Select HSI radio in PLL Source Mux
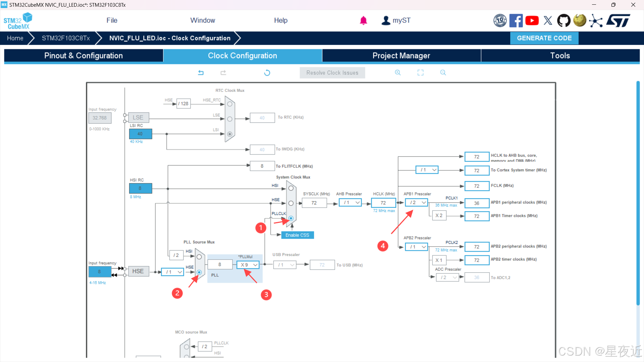The height and width of the screenshot is (362, 644). point(199,257)
